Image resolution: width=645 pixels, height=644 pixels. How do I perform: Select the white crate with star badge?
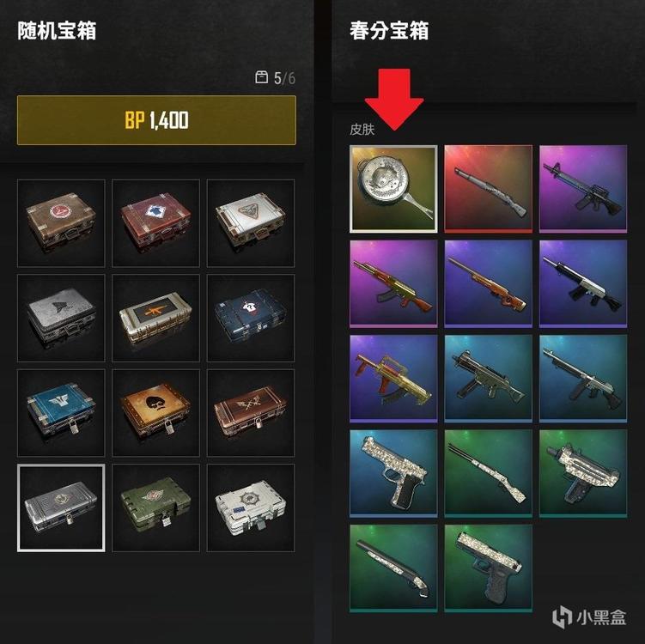pyautogui.click(x=251, y=507)
